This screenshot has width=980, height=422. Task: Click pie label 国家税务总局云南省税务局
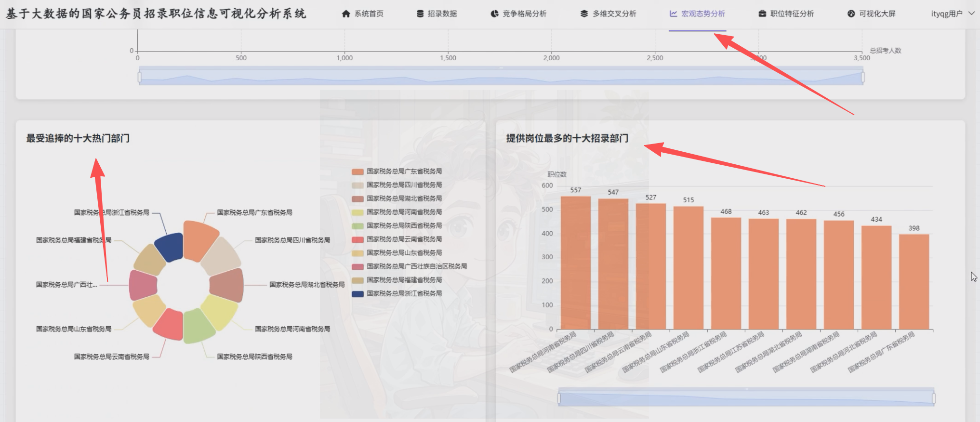click(x=111, y=357)
